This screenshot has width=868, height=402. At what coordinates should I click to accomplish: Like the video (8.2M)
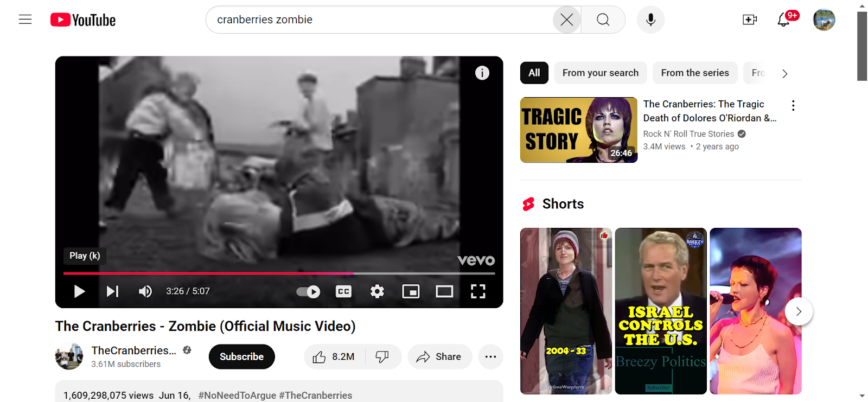[334, 356]
